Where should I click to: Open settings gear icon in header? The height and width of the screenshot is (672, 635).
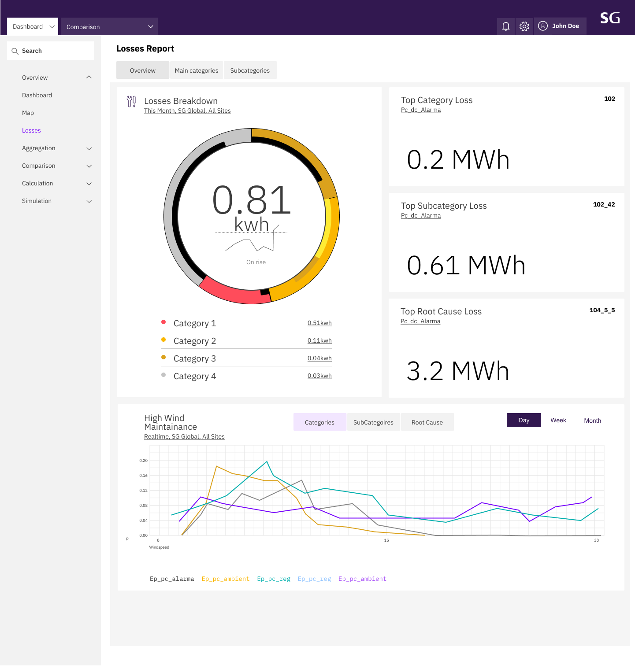coord(524,26)
